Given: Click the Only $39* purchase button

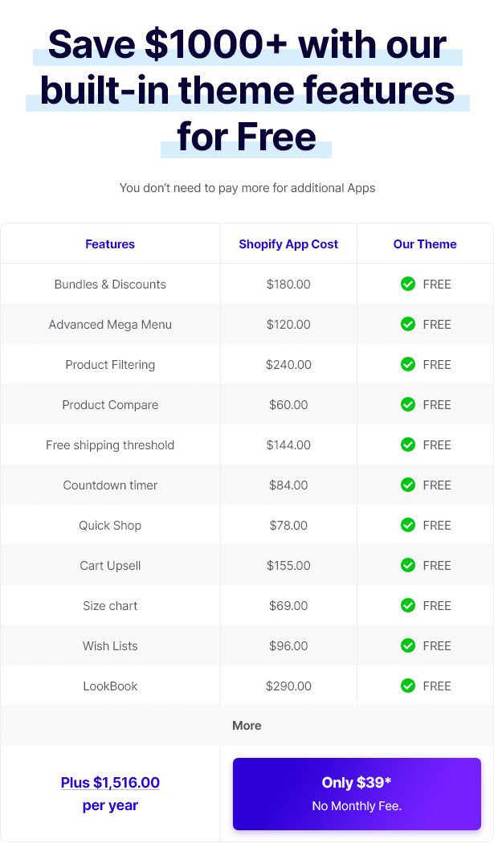Looking at the screenshot, I should (357, 793).
